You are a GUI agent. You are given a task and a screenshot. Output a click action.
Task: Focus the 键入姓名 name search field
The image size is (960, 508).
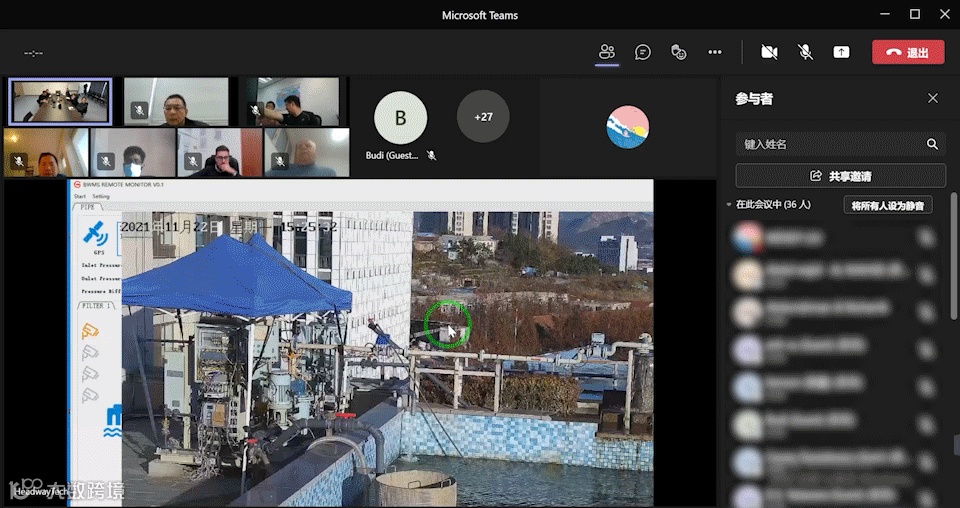840,144
